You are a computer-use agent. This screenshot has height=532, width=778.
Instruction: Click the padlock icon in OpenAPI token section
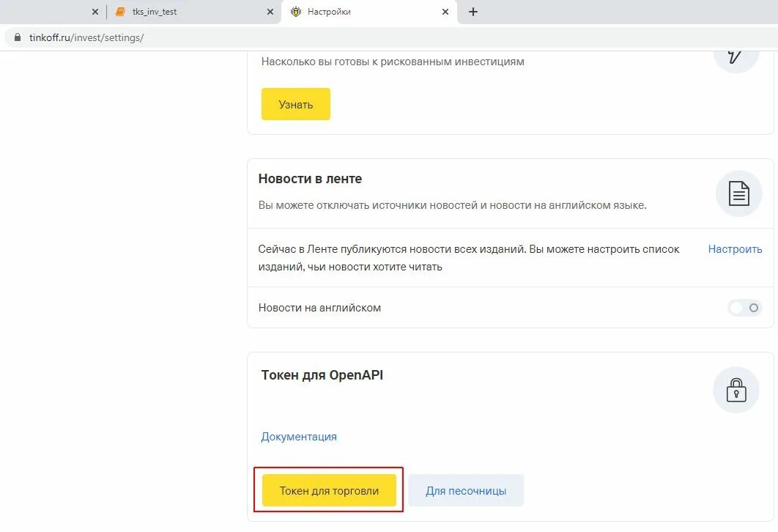pyautogui.click(x=736, y=390)
